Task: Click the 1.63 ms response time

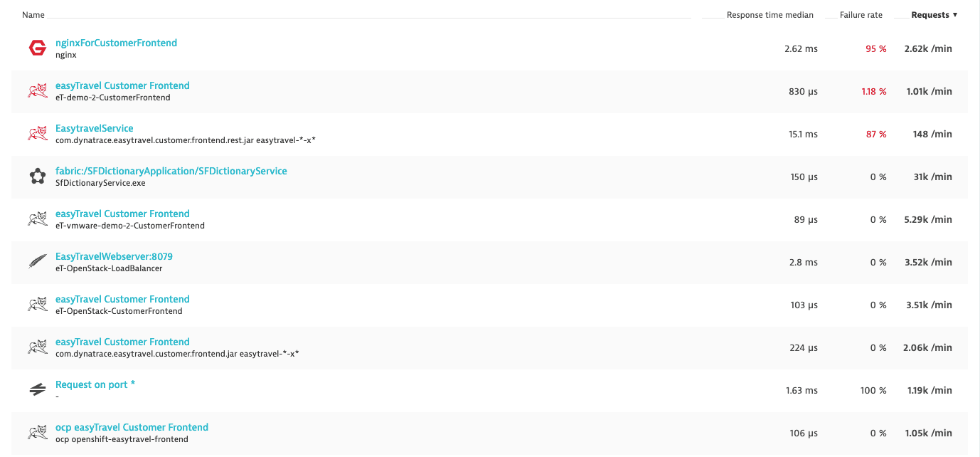Action: pos(801,390)
